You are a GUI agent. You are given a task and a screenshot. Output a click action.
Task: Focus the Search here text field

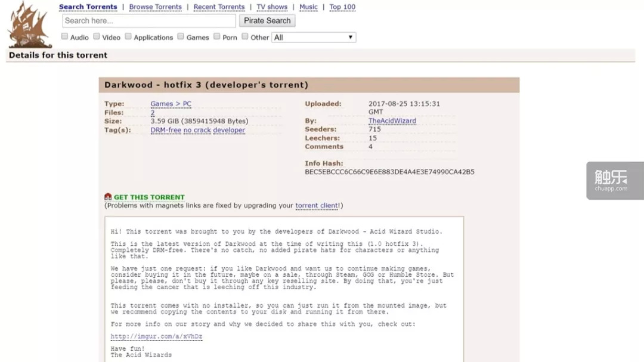click(149, 20)
